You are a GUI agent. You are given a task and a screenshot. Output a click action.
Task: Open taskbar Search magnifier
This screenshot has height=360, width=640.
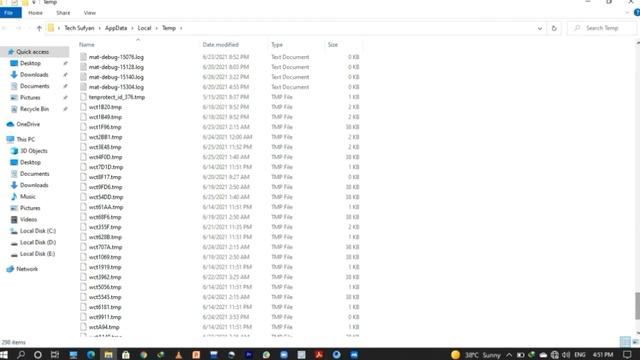pyautogui.click(x=20, y=355)
